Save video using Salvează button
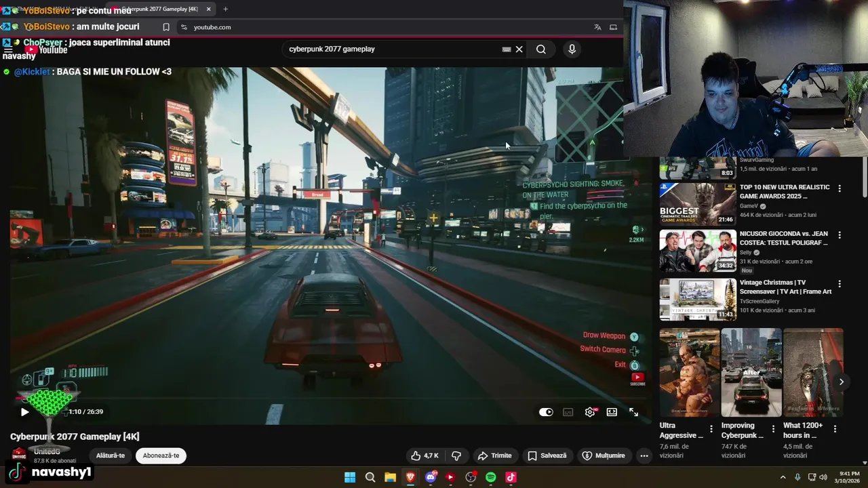Image resolution: width=868 pixels, height=488 pixels. [x=547, y=455]
